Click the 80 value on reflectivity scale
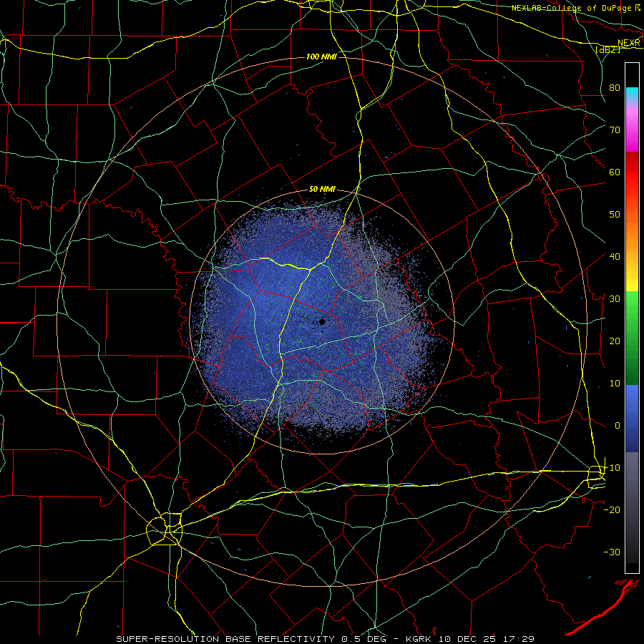Viewport: 644px width, 644px height. click(615, 88)
